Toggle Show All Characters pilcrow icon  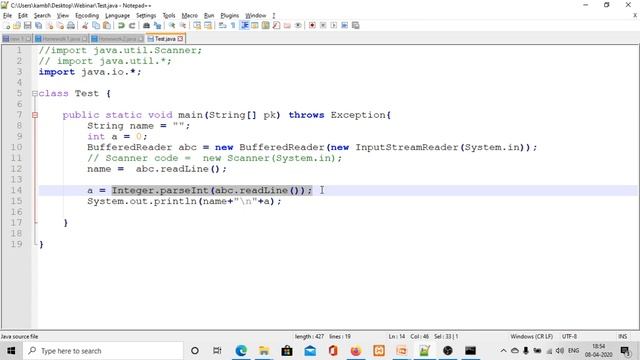[x=233, y=25]
